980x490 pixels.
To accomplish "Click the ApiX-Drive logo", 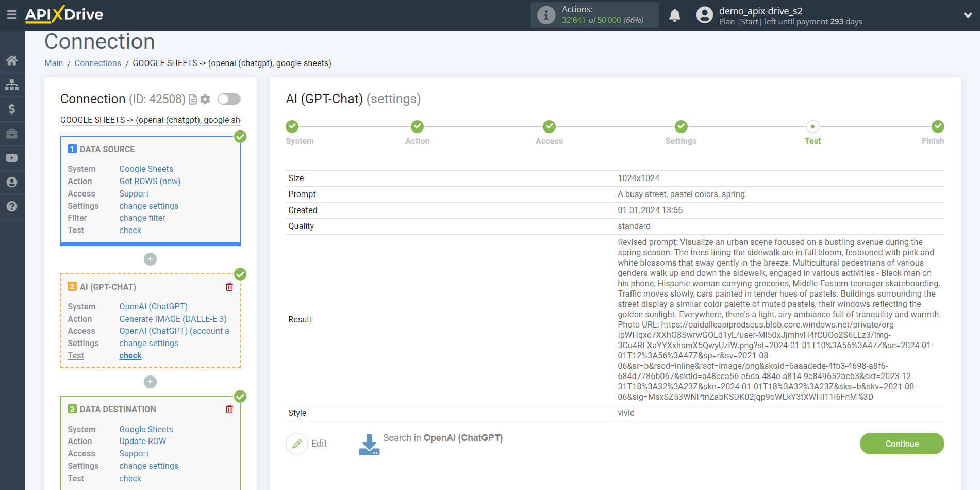I will 64,14.
